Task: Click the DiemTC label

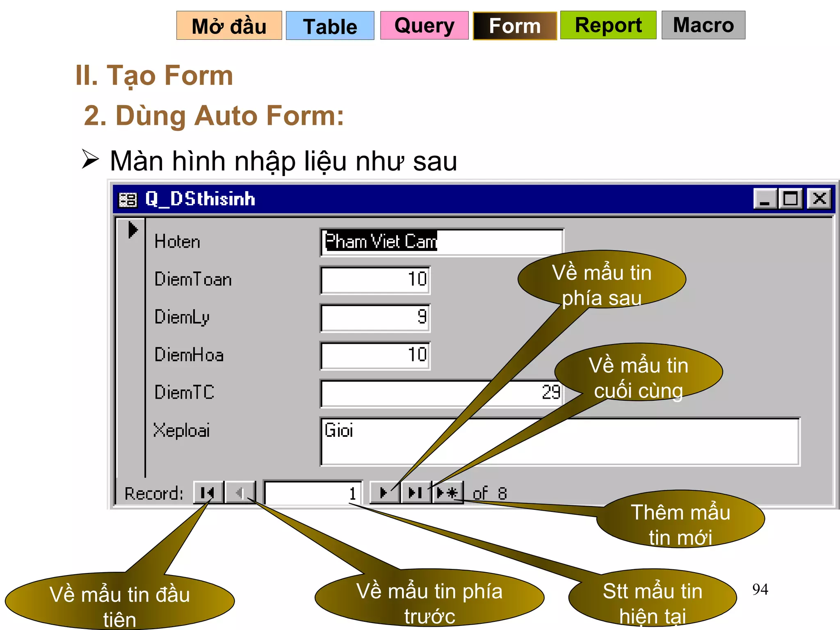Action: 184,393
